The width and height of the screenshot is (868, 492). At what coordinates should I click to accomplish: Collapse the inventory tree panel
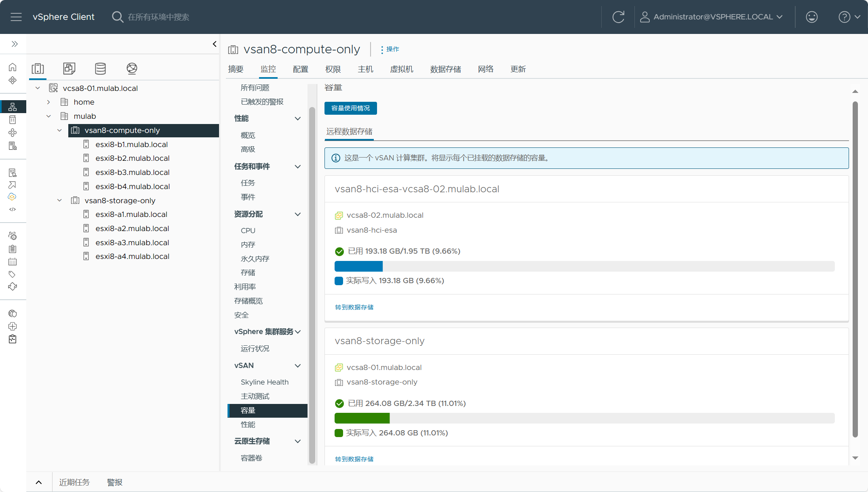[215, 44]
